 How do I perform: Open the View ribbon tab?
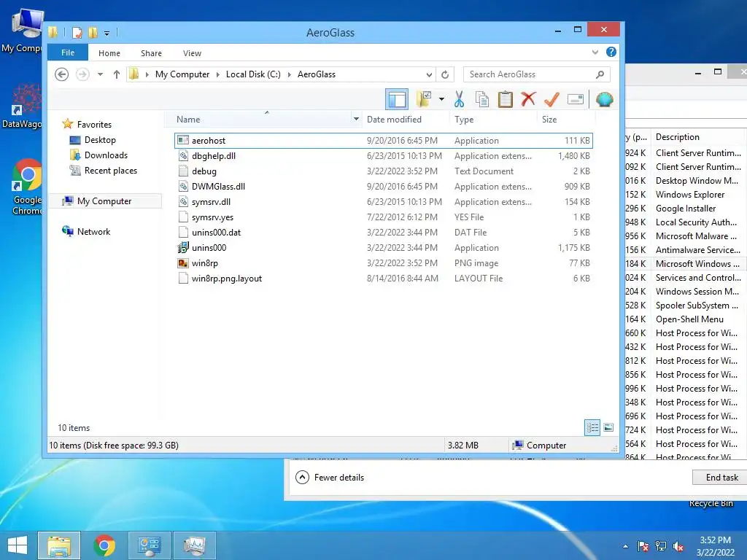(x=192, y=52)
